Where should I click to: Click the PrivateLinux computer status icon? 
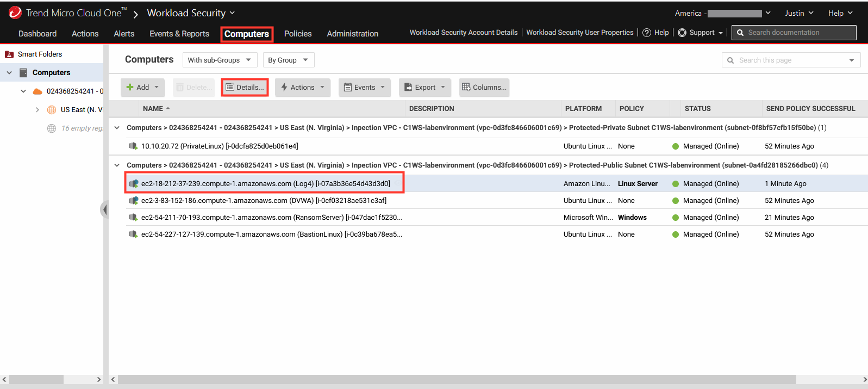point(133,146)
